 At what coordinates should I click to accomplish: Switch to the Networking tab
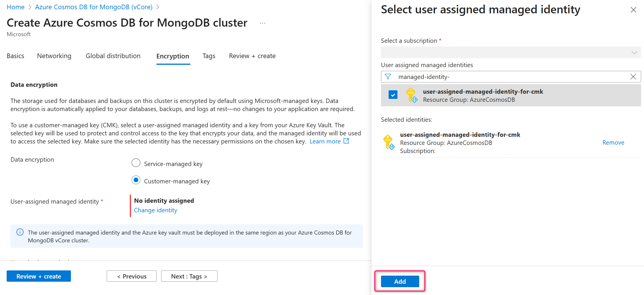pyautogui.click(x=54, y=56)
